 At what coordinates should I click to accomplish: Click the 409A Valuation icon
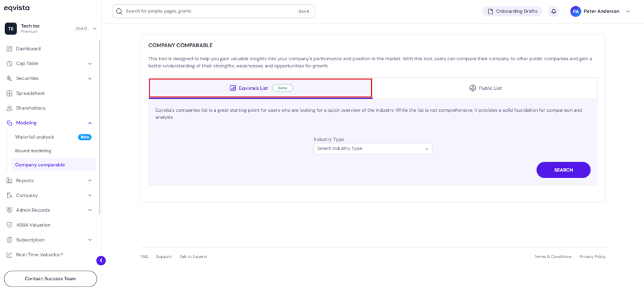tap(10, 225)
